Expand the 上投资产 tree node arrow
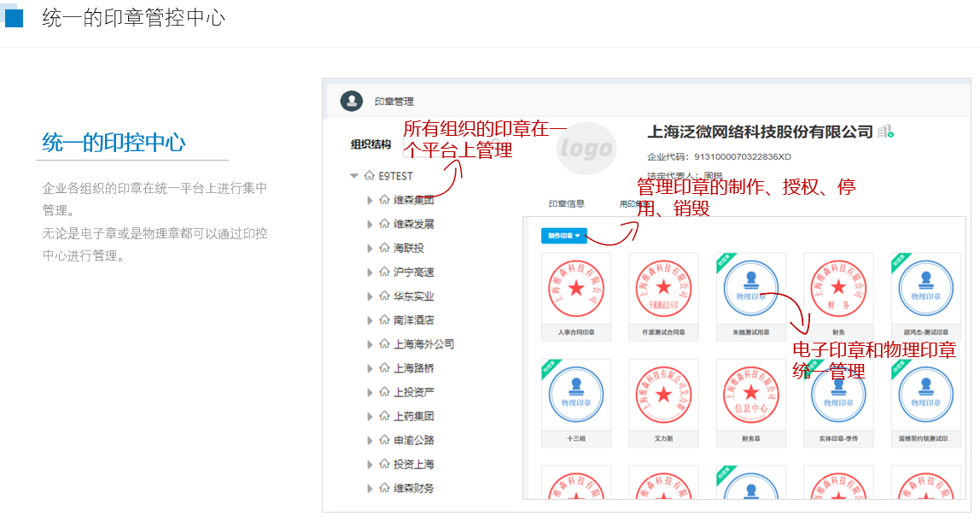Image resolution: width=980 pixels, height=522 pixels. 370,393
